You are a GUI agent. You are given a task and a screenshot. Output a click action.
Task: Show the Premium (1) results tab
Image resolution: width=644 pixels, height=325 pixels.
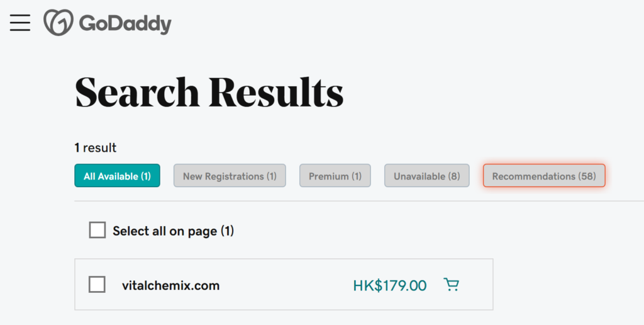335,176
